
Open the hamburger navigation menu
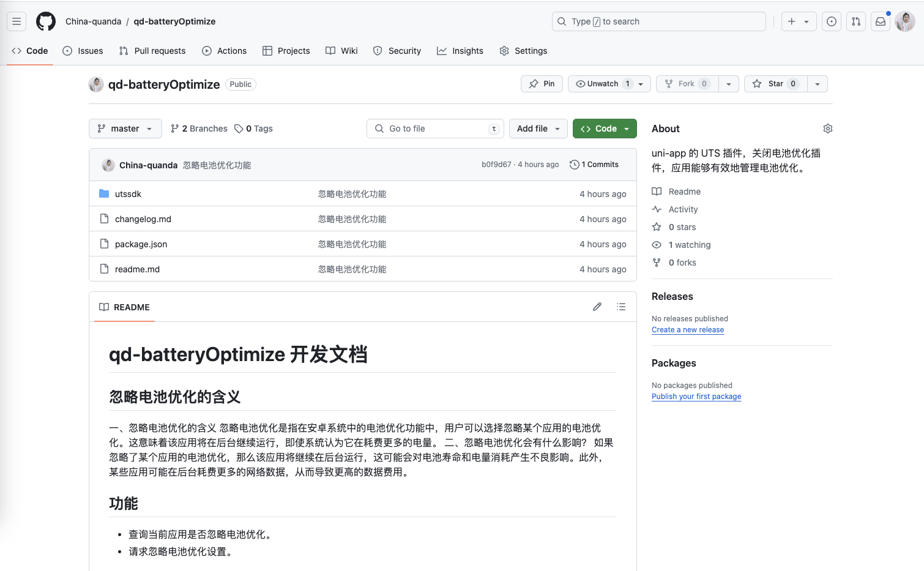point(17,21)
